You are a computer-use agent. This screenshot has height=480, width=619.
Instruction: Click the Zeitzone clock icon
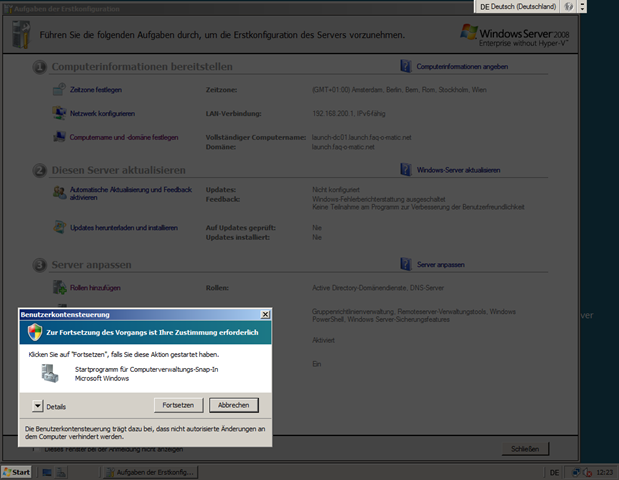[59, 90]
